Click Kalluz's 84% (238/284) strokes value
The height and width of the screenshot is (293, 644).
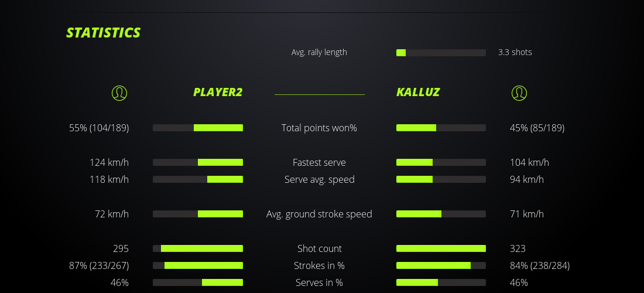tap(540, 265)
